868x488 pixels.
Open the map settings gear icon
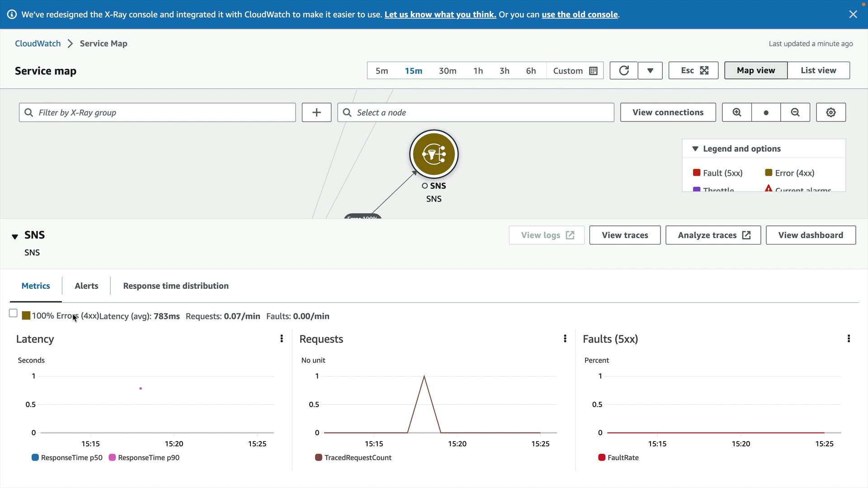[830, 113]
